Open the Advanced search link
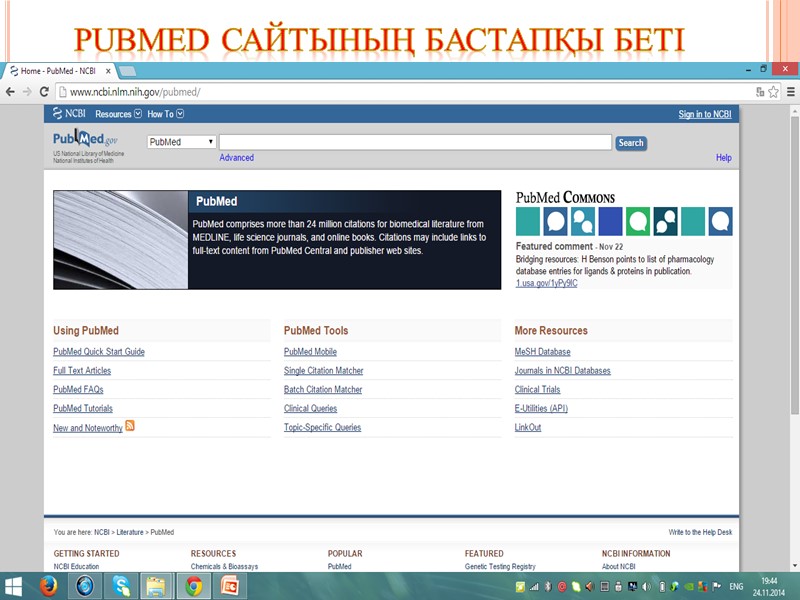Screen dimensions: 800x600 236,158
